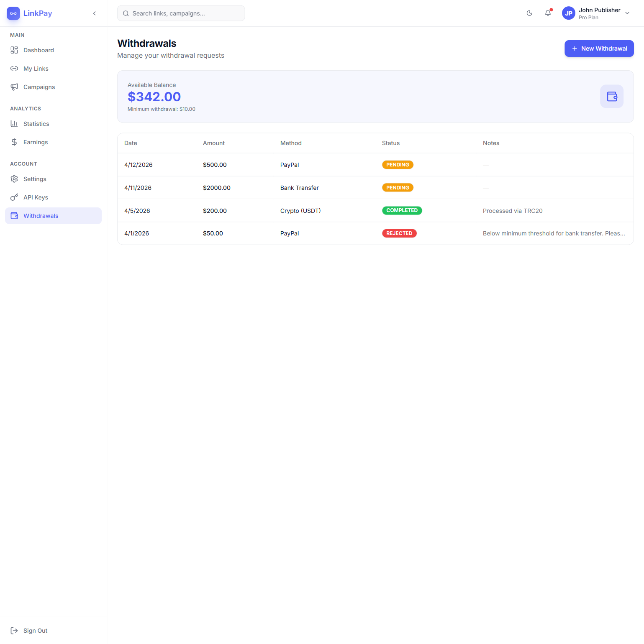Click the LinkPay brand name
644x644 pixels.
click(38, 13)
